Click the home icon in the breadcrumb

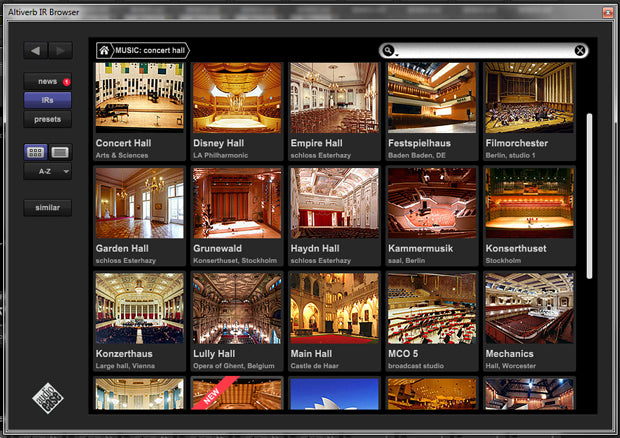104,51
